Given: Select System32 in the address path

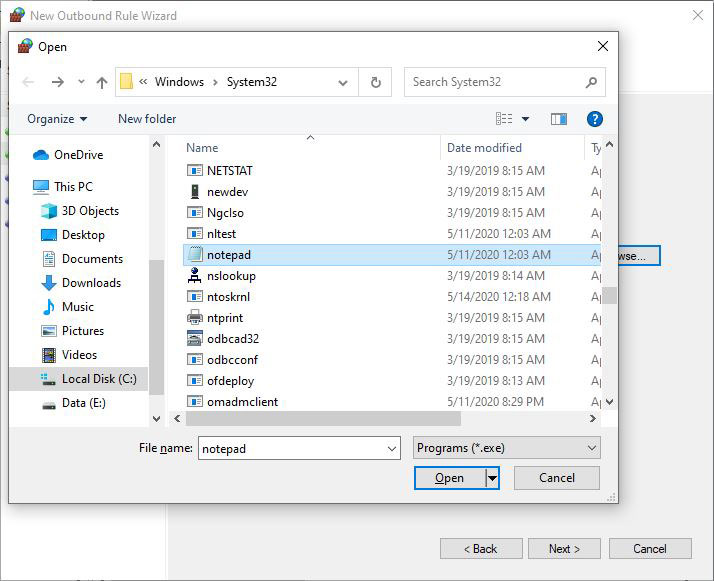Looking at the screenshot, I should click(x=252, y=82).
